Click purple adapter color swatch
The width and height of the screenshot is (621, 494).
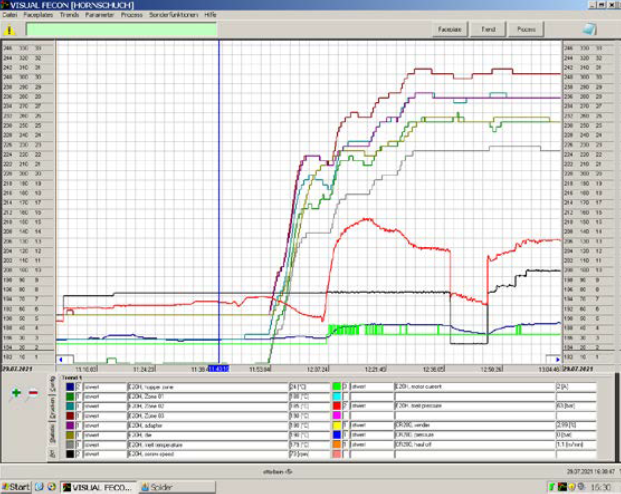(68, 426)
